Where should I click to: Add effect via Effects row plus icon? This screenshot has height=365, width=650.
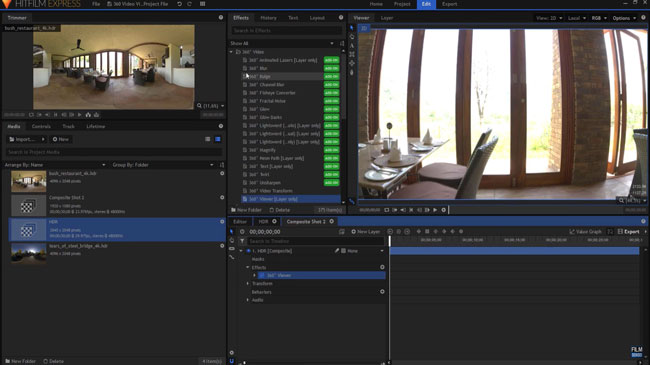click(382, 267)
